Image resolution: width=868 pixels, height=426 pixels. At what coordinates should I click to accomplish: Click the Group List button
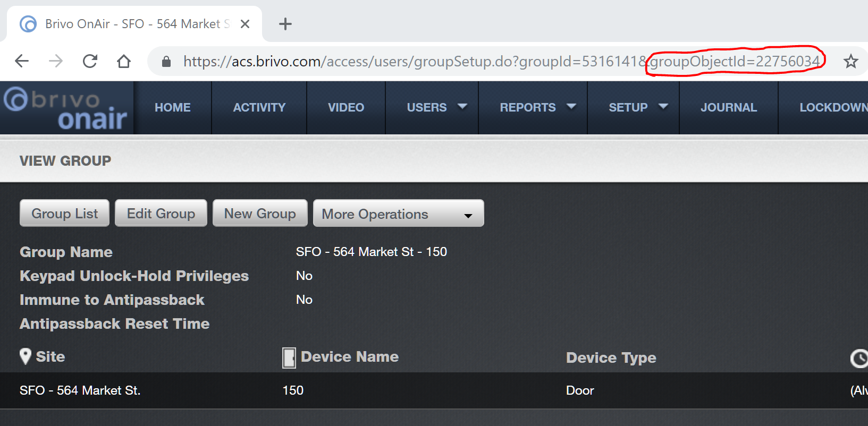(x=65, y=214)
